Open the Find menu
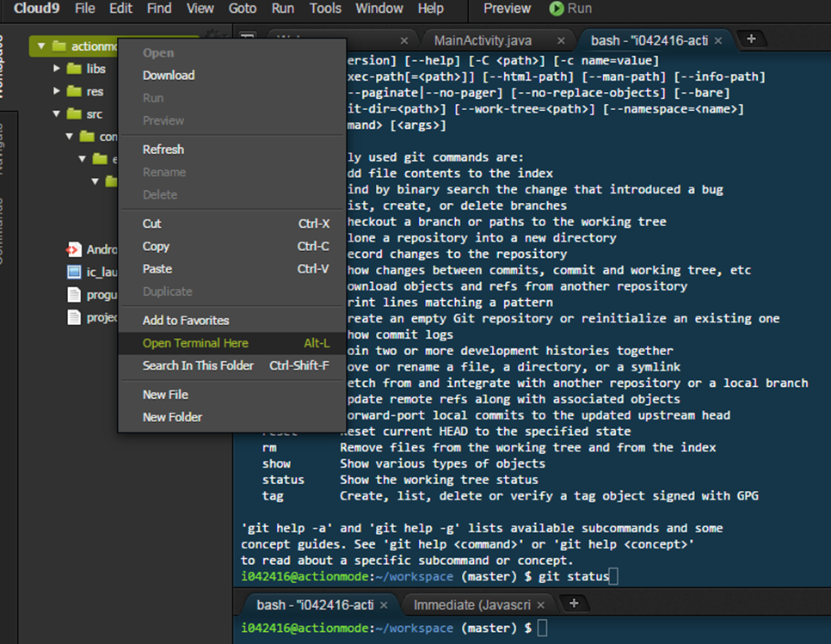 159,9
